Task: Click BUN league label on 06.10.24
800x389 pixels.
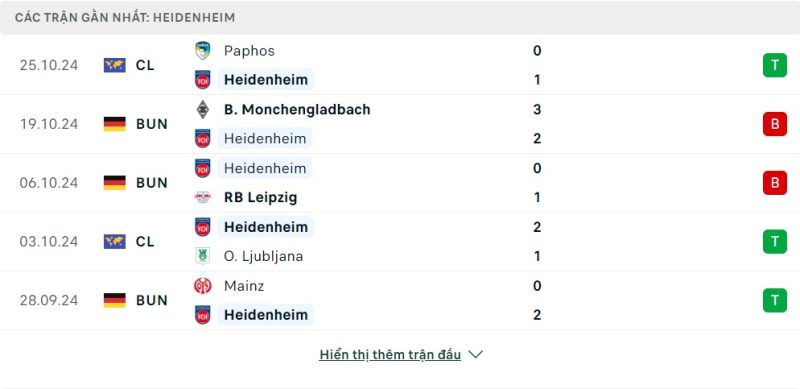Action: point(152,183)
